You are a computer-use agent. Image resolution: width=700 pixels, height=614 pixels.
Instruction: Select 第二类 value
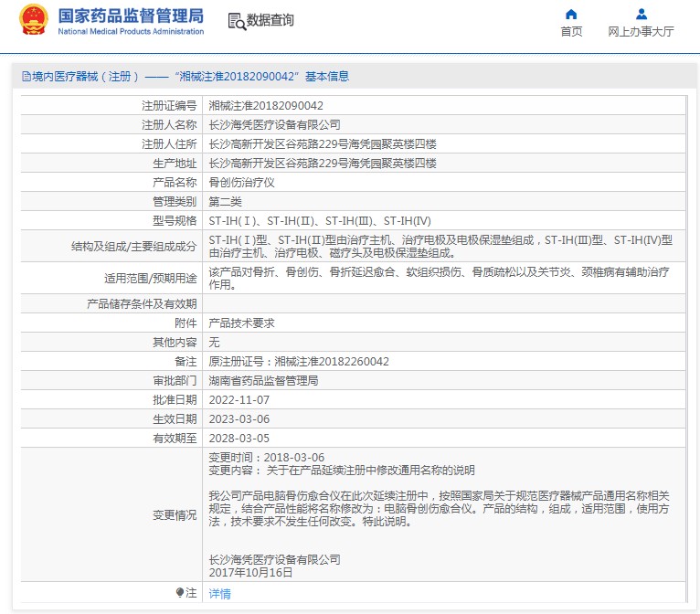tap(225, 202)
